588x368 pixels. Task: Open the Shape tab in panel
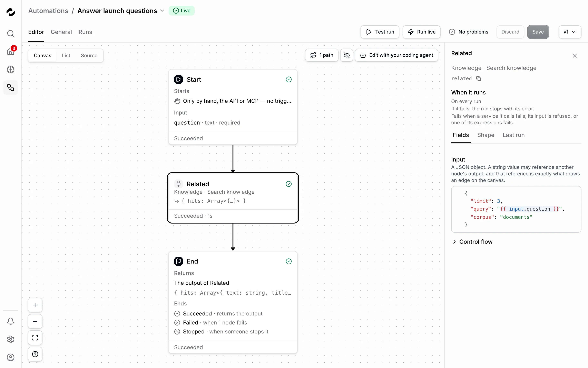click(x=486, y=135)
